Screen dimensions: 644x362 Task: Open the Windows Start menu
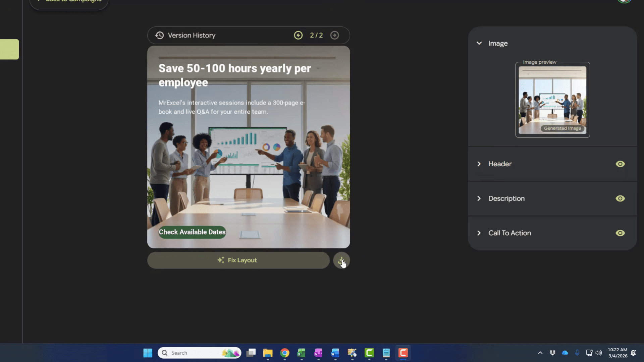click(148, 353)
